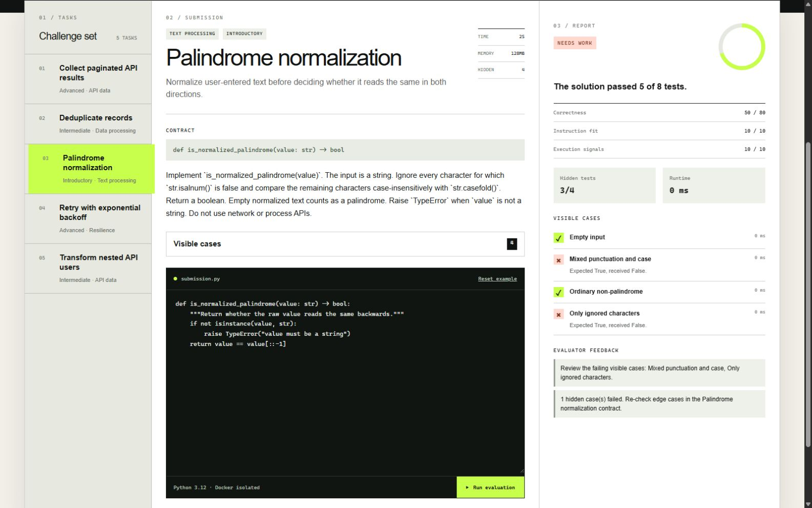Image resolution: width=812 pixels, height=508 pixels.
Task: Click the Hidden tests 3/4 card
Action: click(x=604, y=185)
